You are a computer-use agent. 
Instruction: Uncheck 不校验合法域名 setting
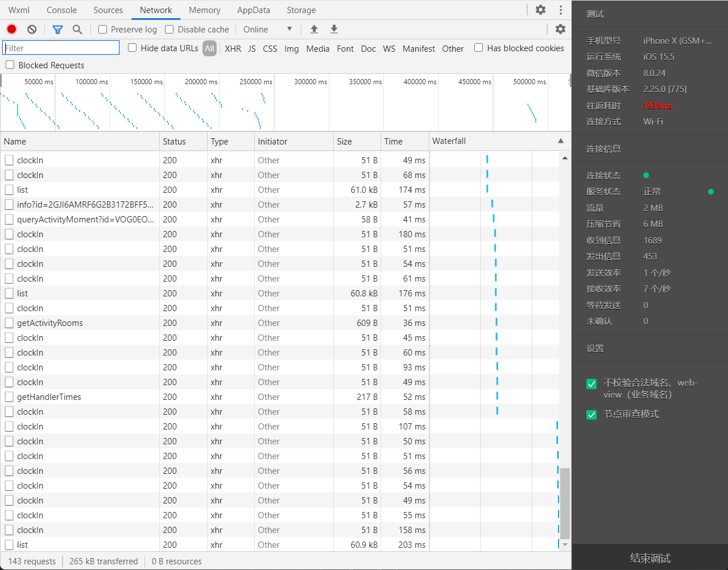(x=591, y=384)
